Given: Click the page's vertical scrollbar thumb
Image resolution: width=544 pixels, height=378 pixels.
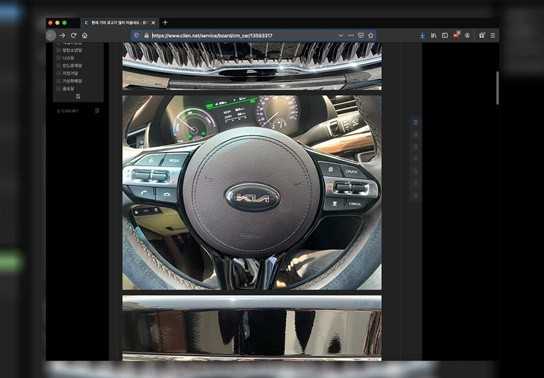Looking at the screenshot, I should pyautogui.click(x=498, y=88).
